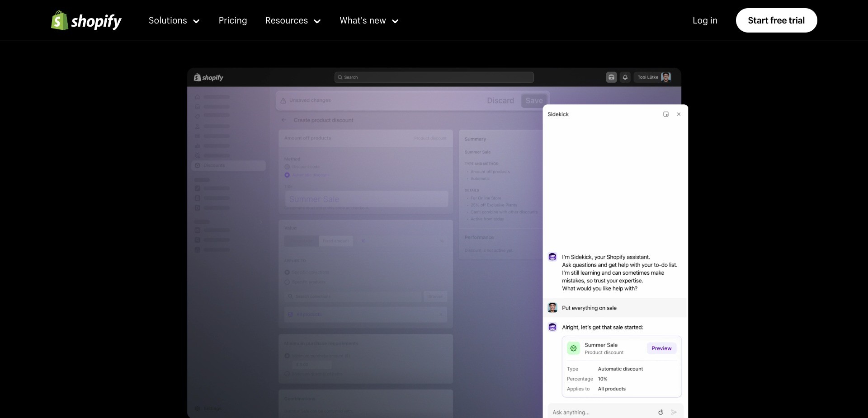Select the Minimum purchase amount radio button

click(x=287, y=356)
